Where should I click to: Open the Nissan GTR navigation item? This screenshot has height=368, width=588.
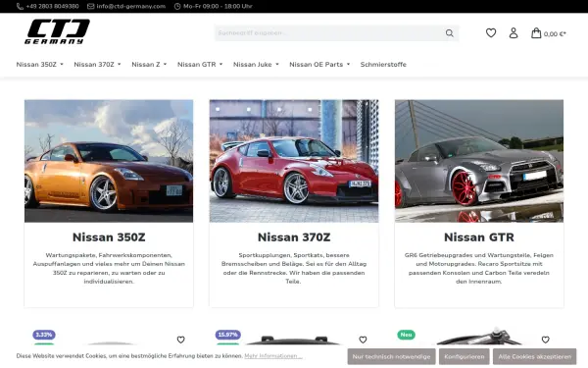pos(197,64)
